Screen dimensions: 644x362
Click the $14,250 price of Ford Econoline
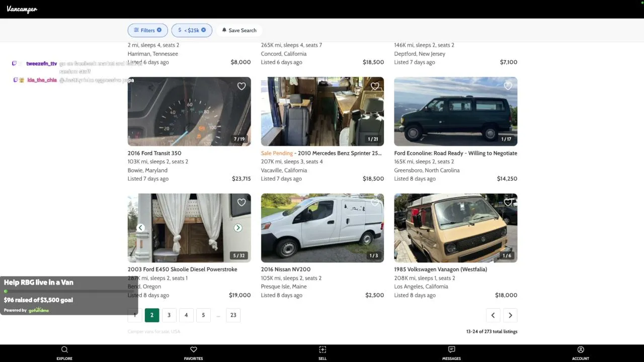click(507, 179)
